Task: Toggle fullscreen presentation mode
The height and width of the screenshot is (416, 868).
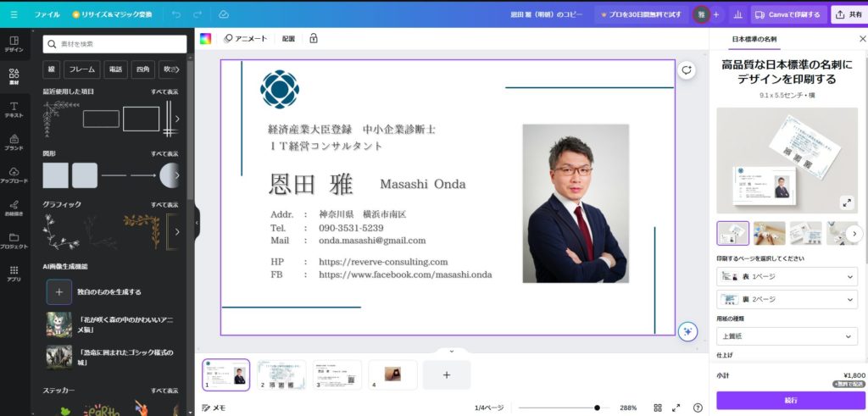Action: tap(676, 408)
